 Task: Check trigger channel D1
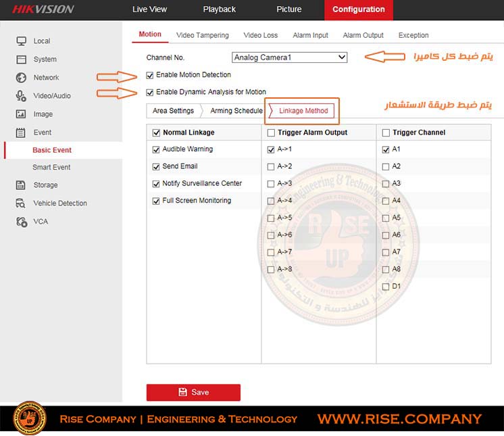pos(386,287)
